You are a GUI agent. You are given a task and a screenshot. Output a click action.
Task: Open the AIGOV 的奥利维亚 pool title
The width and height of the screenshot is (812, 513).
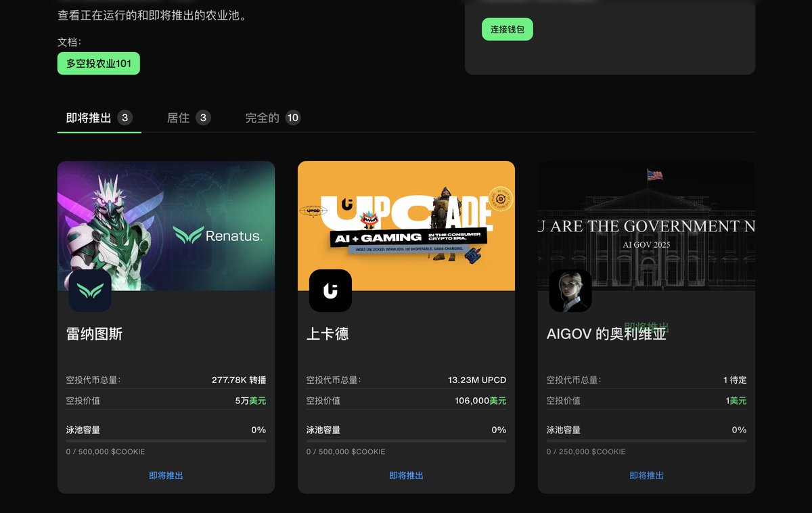pyautogui.click(x=606, y=334)
